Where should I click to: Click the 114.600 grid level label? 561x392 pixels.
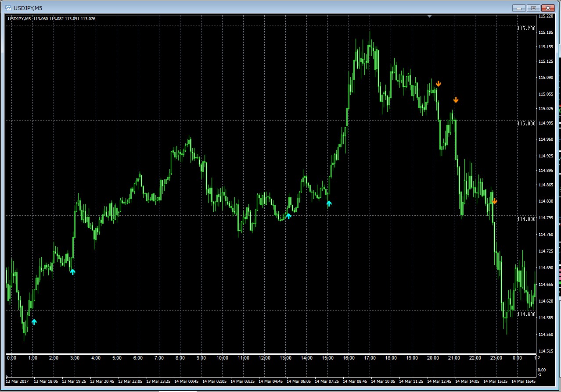coord(526,314)
